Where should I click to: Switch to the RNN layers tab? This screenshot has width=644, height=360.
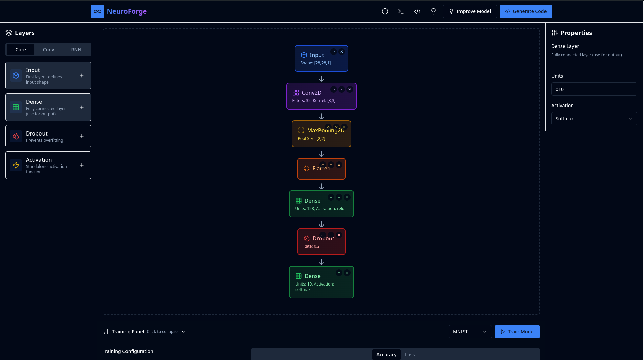pyautogui.click(x=76, y=50)
